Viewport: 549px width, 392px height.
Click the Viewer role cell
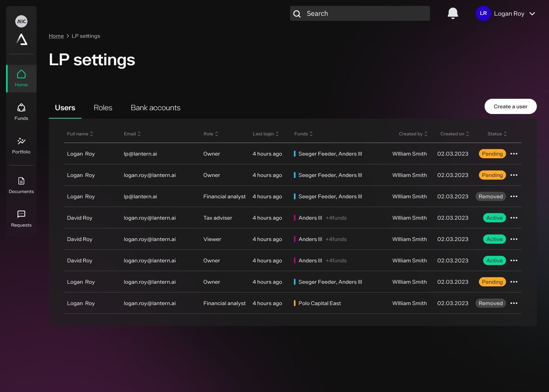click(x=212, y=239)
